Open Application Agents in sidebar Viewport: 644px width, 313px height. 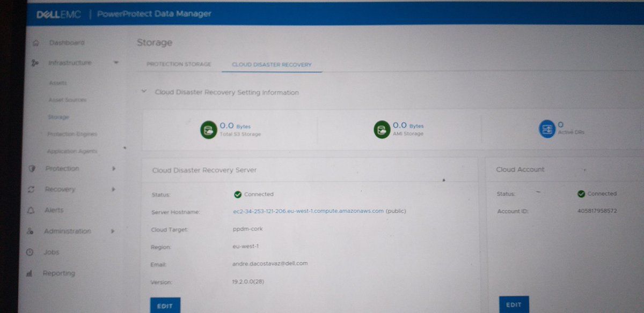click(72, 151)
